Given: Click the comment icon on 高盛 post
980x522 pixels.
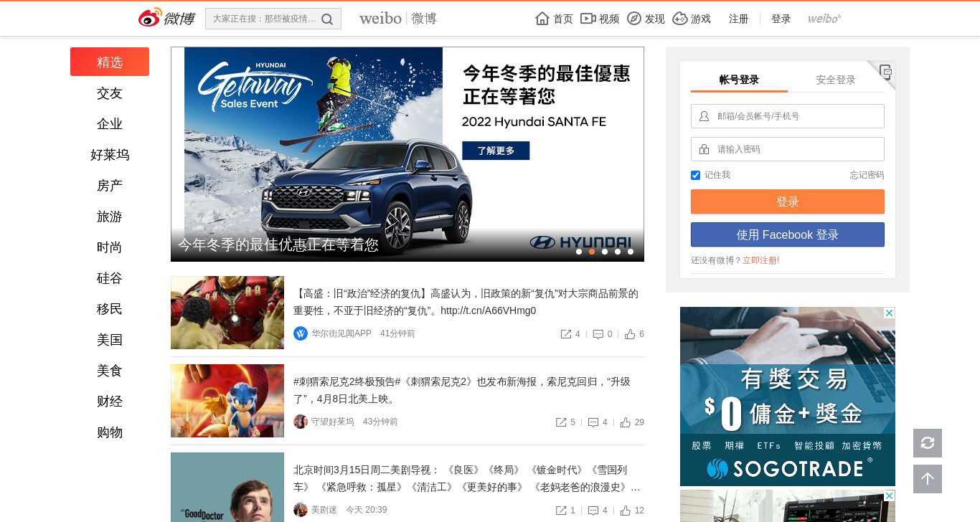Looking at the screenshot, I should point(598,334).
